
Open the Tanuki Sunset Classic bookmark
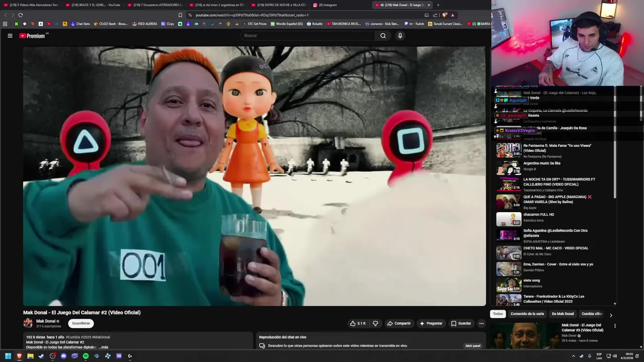[x=445, y=24]
